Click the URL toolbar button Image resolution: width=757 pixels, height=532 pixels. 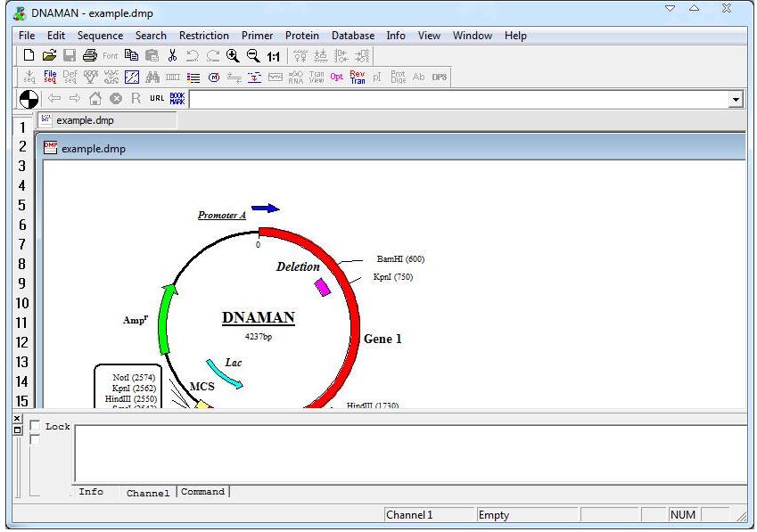point(157,98)
